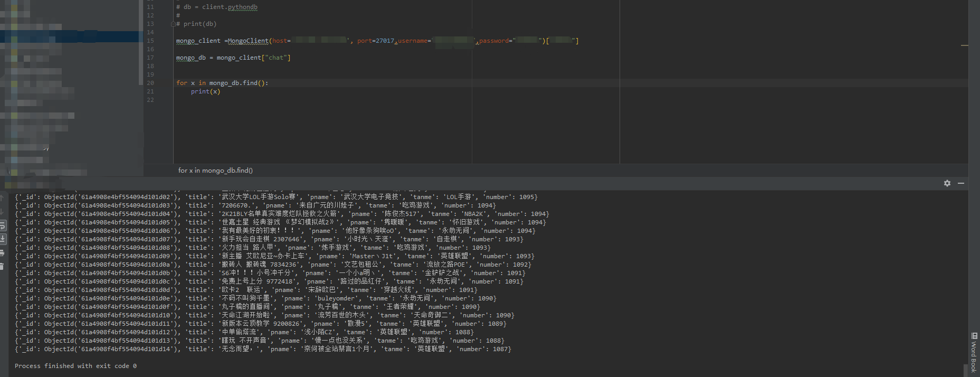The image size is (980, 377).
Task: Click 'password=' parameter in code
Action: point(496,41)
